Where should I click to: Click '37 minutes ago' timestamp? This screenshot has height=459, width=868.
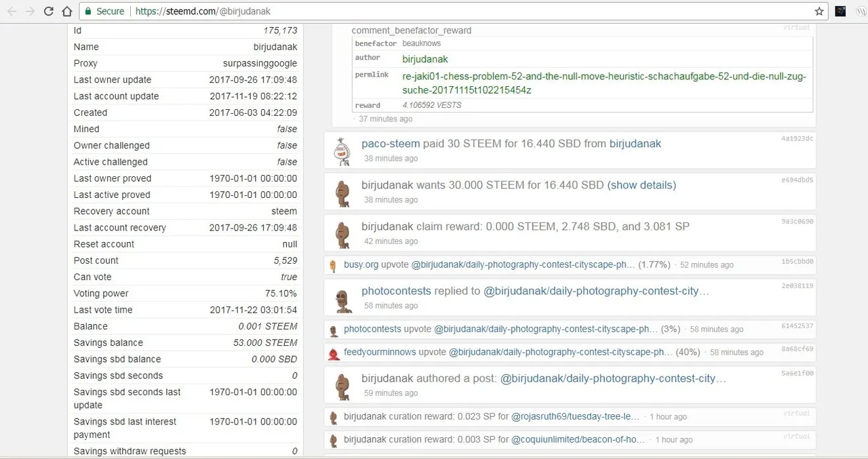385,119
